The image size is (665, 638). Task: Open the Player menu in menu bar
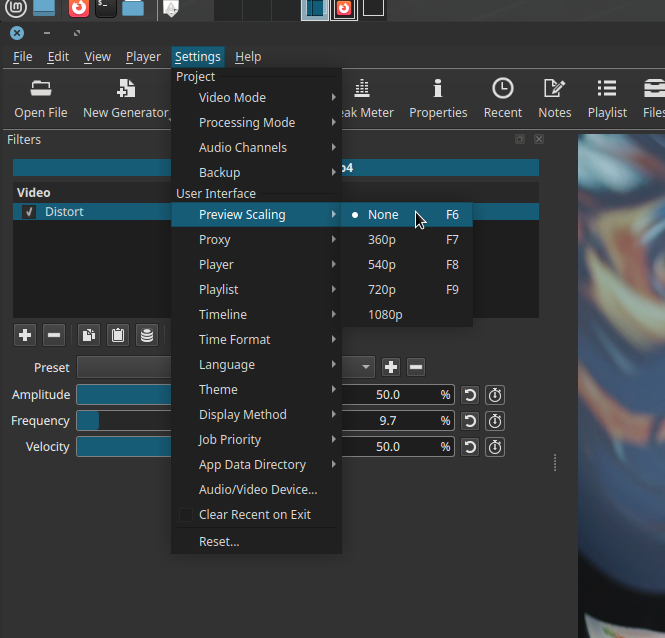(143, 57)
